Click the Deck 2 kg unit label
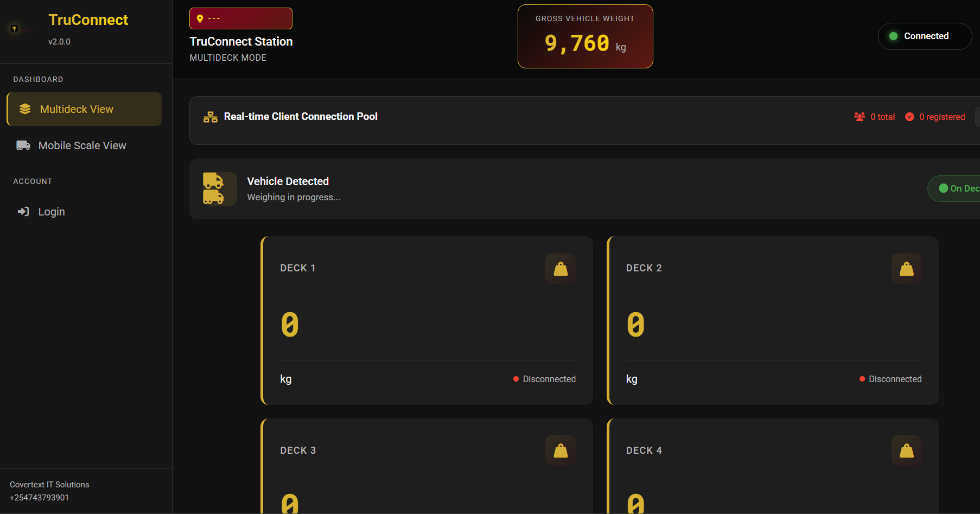980x514 pixels. pos(632,379)
